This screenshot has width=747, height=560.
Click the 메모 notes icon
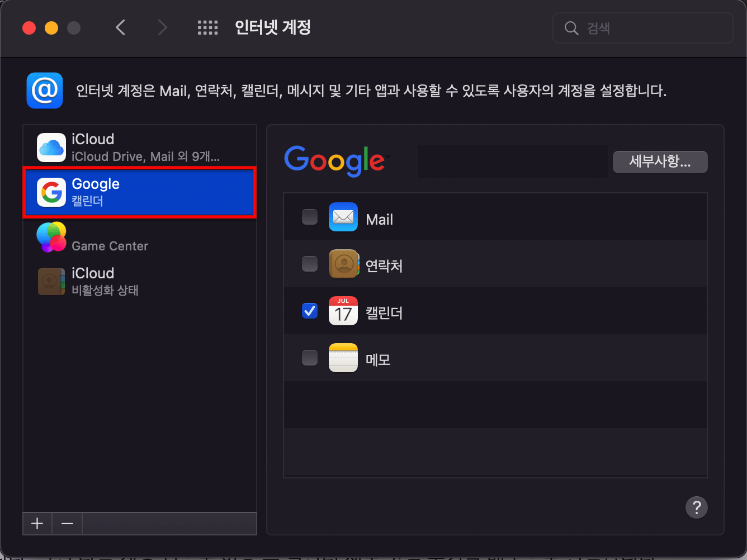(x=343, y=358)
